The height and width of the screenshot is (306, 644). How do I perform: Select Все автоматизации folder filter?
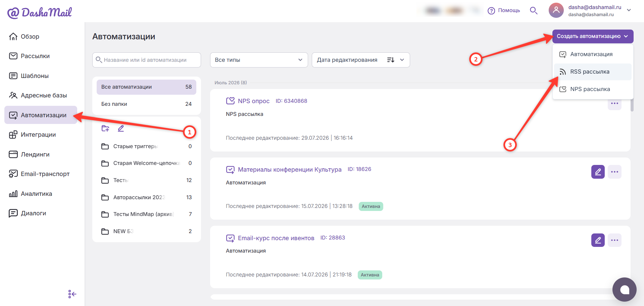[146, 87]
